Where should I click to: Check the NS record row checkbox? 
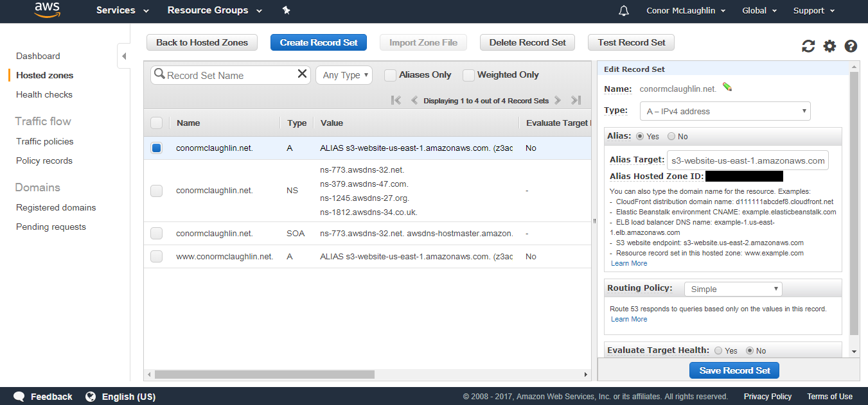(156, 191)
